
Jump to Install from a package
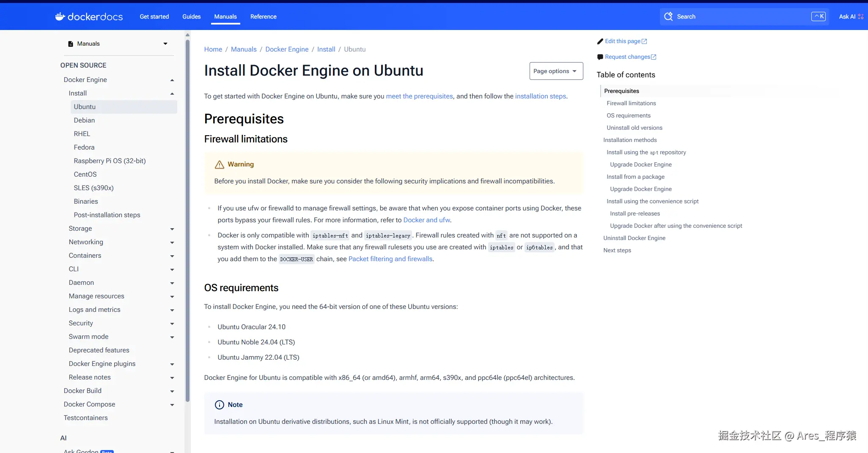[635, 177]
